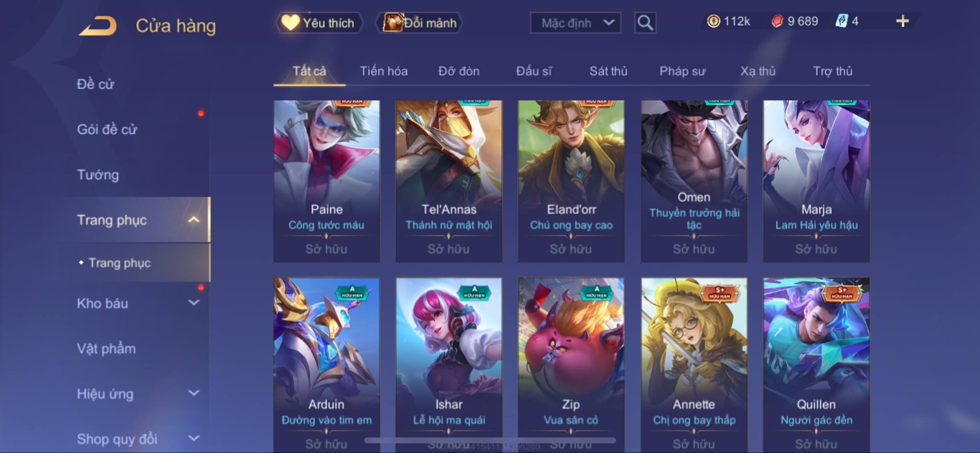Tap the red gem currency icon

[x=777, y=21]
